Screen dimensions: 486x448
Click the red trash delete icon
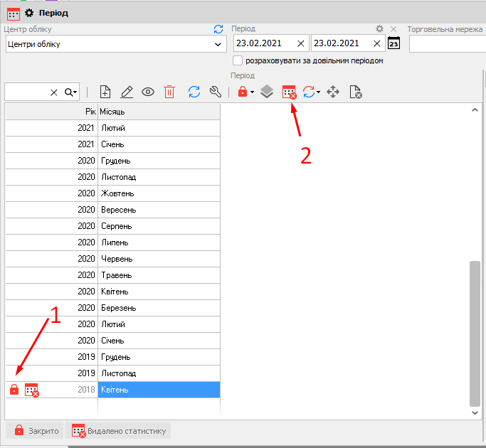tap(169, 92)
